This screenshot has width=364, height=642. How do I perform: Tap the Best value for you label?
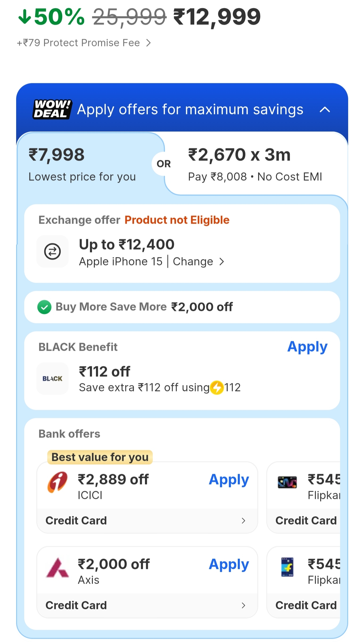100,457
